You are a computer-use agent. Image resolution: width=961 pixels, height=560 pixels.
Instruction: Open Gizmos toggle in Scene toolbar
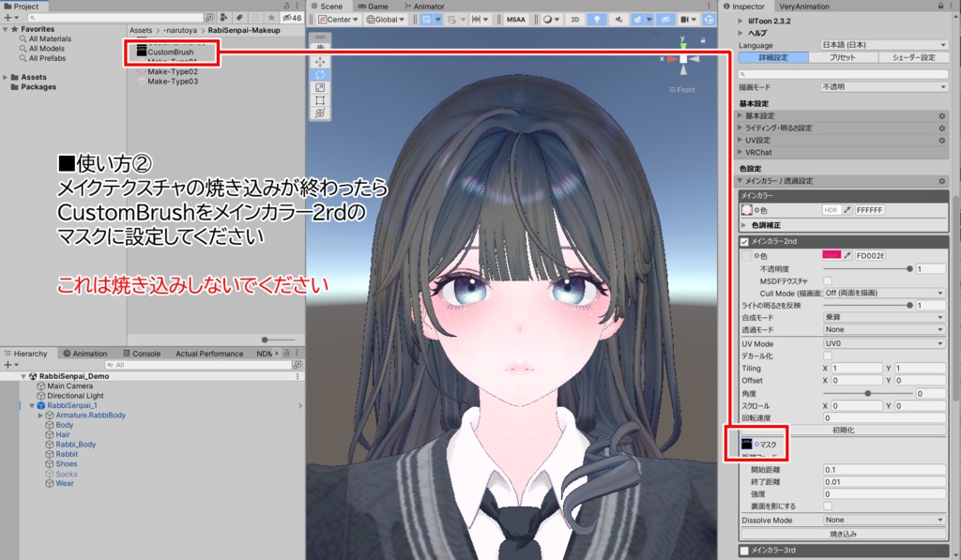(x=709, y=20)
